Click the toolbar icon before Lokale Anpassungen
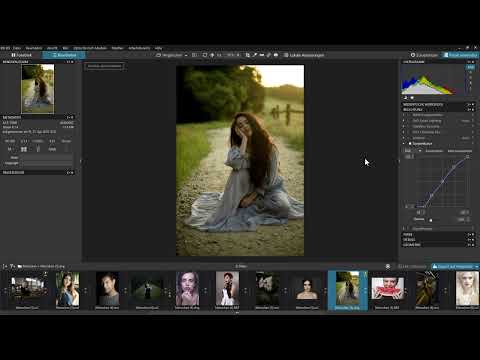480x360 pixels. 276,55
